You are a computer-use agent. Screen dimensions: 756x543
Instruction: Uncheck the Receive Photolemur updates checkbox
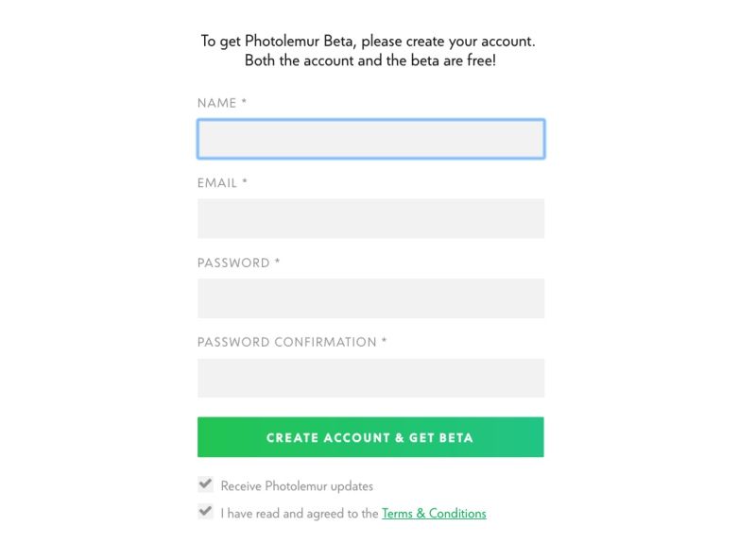(x=205, y=484)
